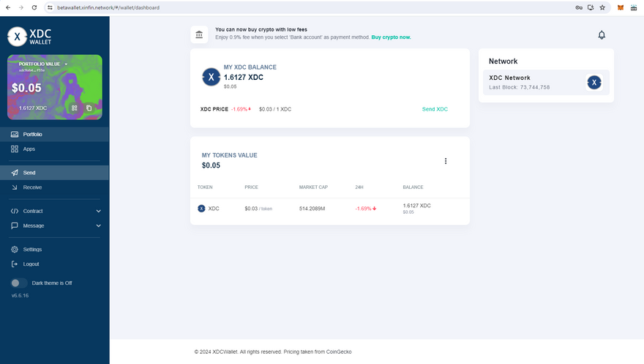
Task: Open Settings in the sidebar
Action: (x=32, y=250)
